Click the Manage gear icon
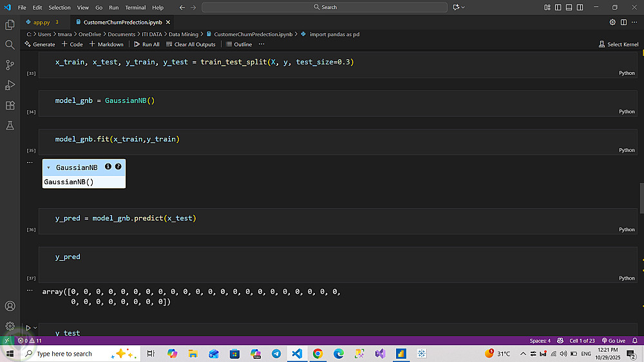 pos(10,326)
